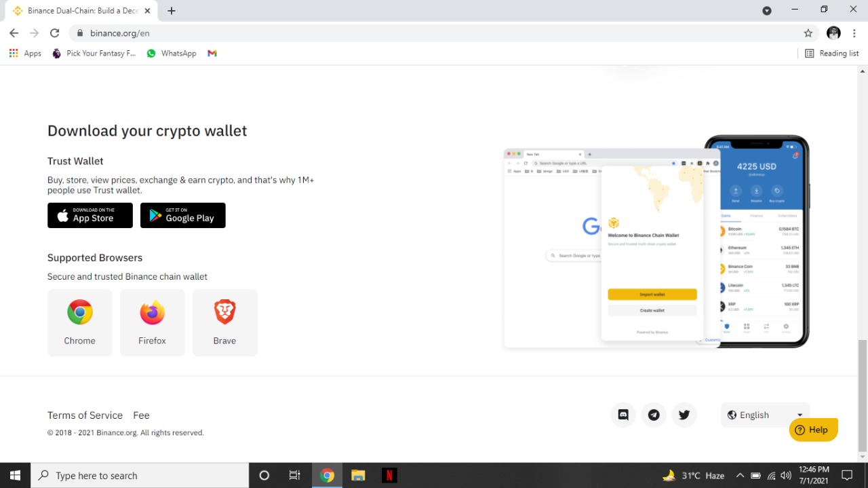Open the Apps bookmarks shortcut
This screenshot has height=488, width=868.
25,53
